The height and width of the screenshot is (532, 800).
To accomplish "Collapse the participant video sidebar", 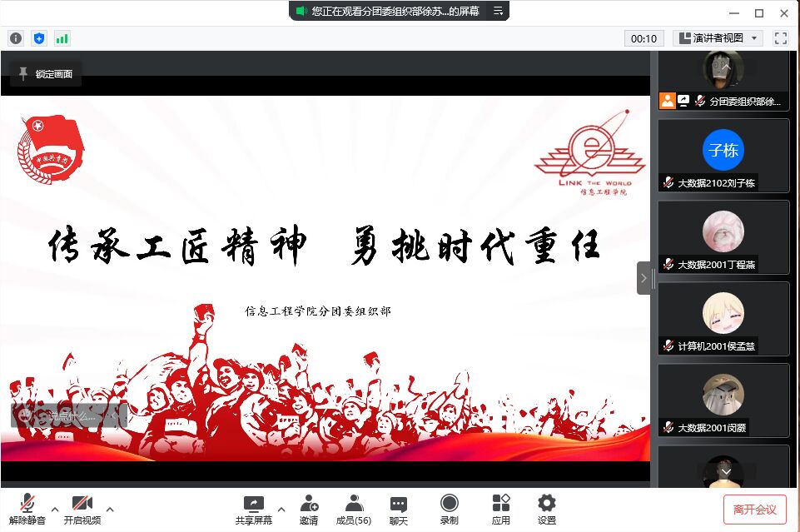I will pyautogui.click(x=643, y=278).
